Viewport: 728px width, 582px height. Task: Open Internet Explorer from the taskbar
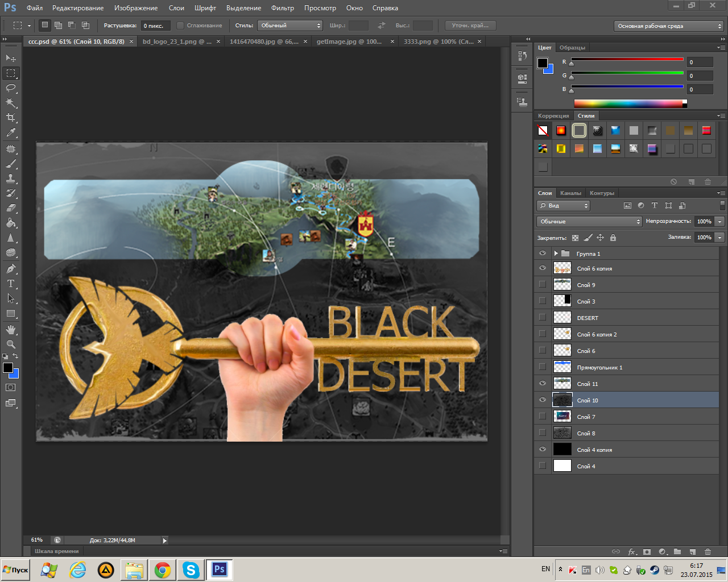77,569
